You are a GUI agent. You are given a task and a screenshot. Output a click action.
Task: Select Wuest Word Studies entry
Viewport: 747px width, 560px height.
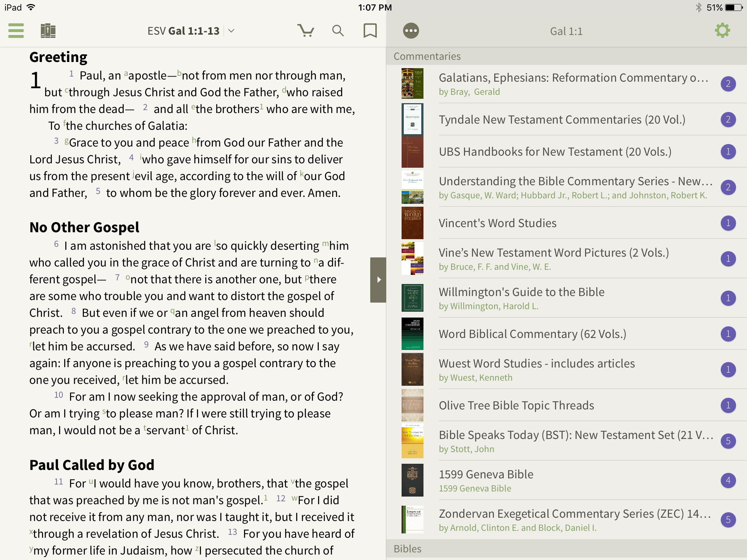(x=566, y=370)
